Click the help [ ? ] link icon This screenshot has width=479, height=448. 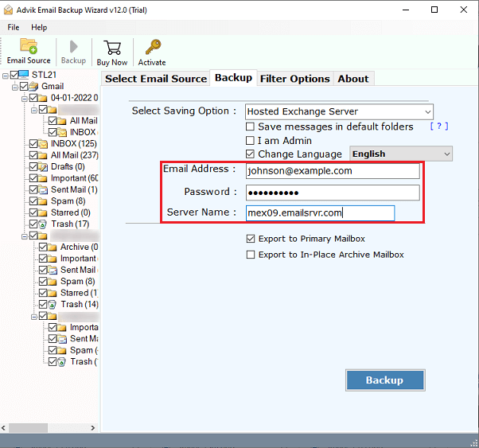(439, 127)
